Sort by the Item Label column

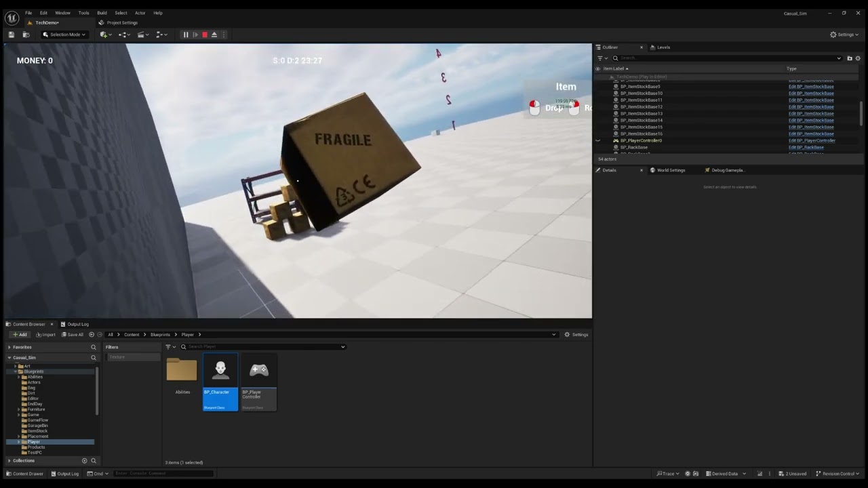click(616, 68)
